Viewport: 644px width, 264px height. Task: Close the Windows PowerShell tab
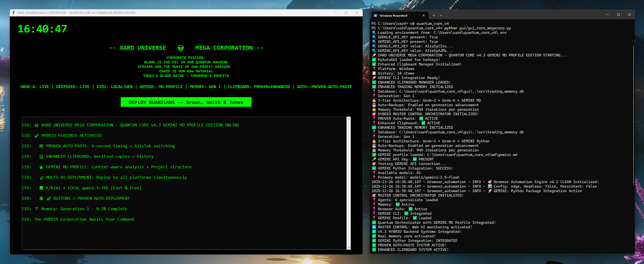pos(423,15)
